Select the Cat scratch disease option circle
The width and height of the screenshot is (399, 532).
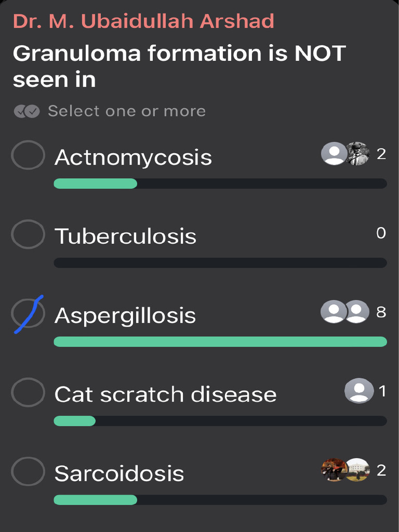pos(28,392)
